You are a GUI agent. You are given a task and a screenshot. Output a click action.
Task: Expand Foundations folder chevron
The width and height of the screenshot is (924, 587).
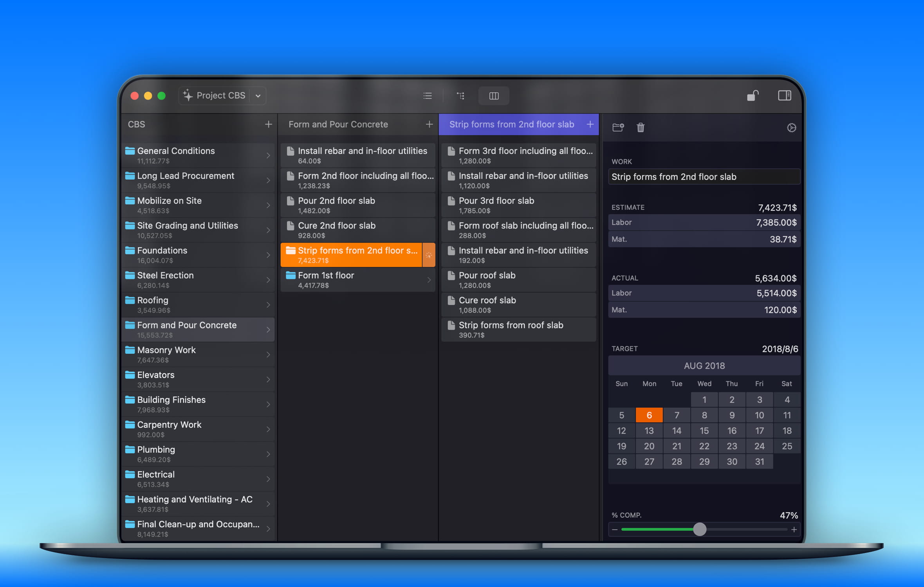(268, 255)
